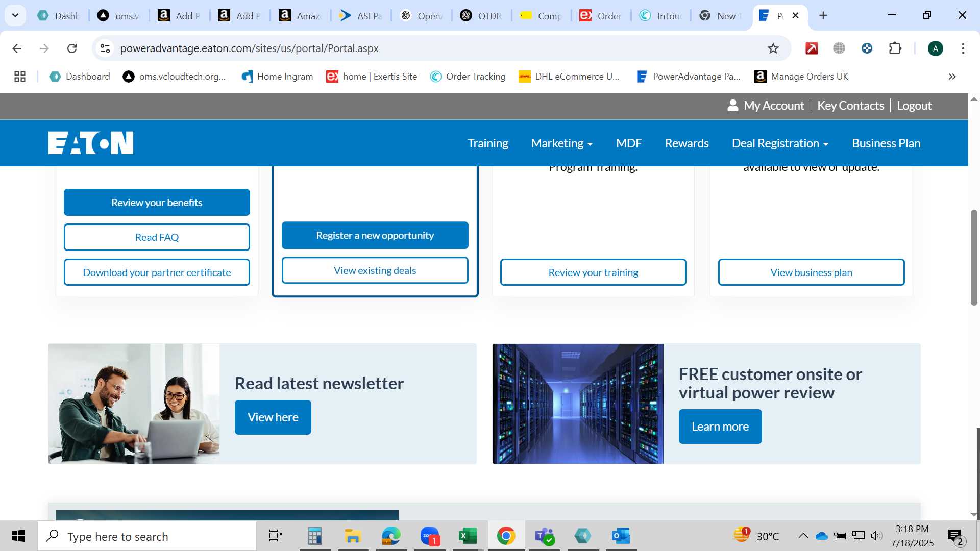Go back with the browser back arrow
The width and height of the screenshot is (980, 551).
(x=17, y=48)
